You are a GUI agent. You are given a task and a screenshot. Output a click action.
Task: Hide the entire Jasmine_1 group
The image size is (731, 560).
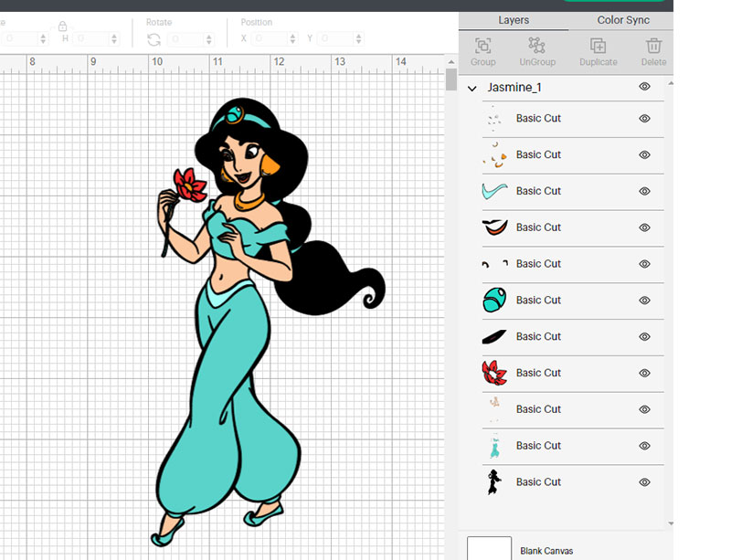(644, 86)
